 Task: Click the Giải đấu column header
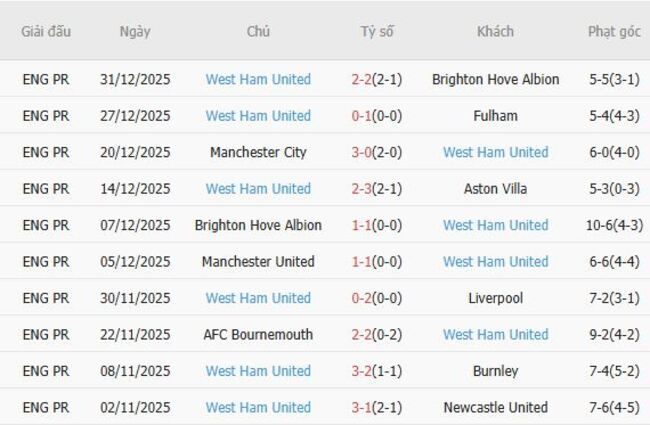click(x=46, y=31)
